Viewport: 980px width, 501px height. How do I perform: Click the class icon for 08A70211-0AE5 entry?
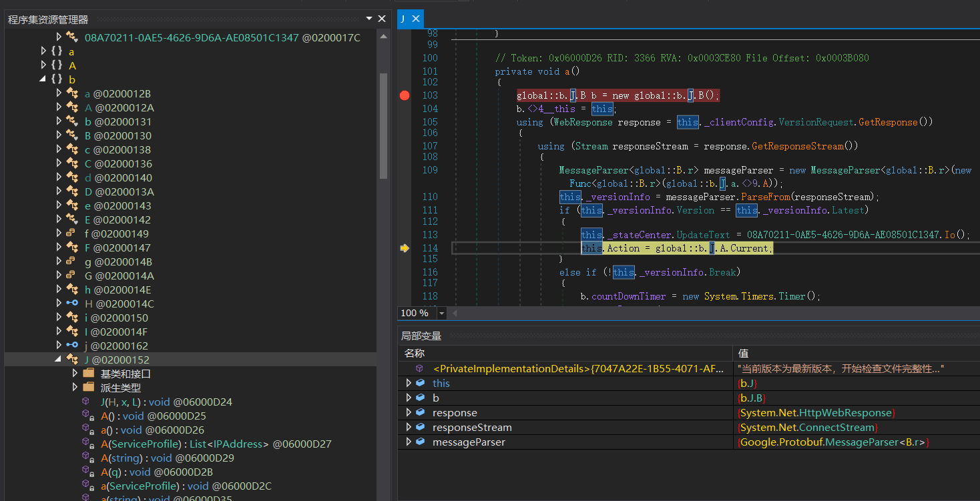(x=72, y=37)
